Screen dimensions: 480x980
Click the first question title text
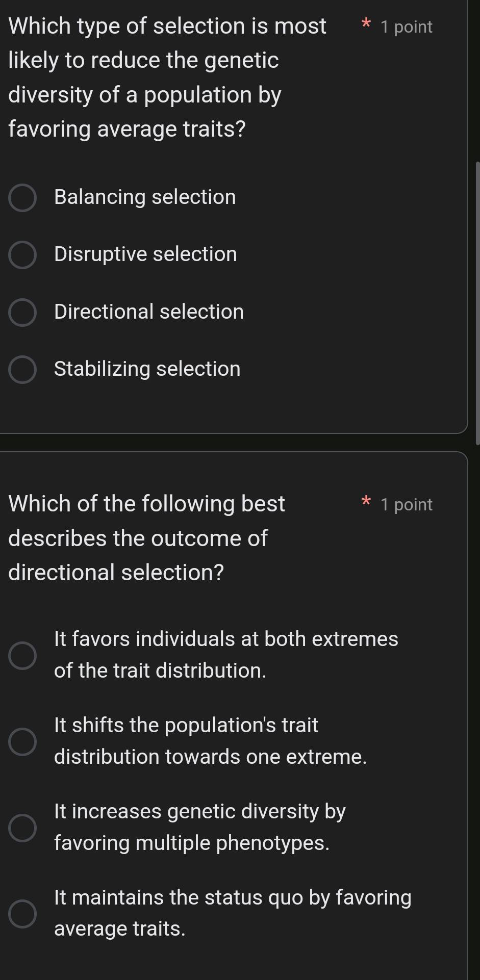153,76
